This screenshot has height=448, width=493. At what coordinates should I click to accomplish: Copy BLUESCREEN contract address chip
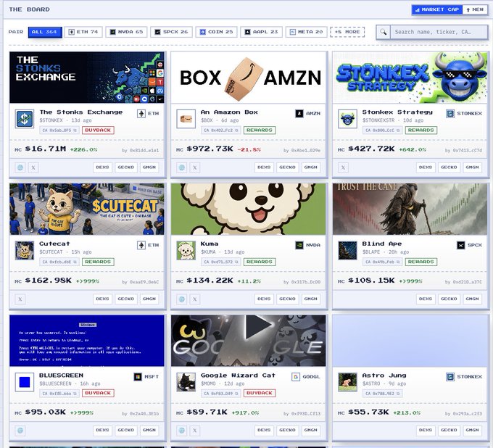click(x=59, y=394)
